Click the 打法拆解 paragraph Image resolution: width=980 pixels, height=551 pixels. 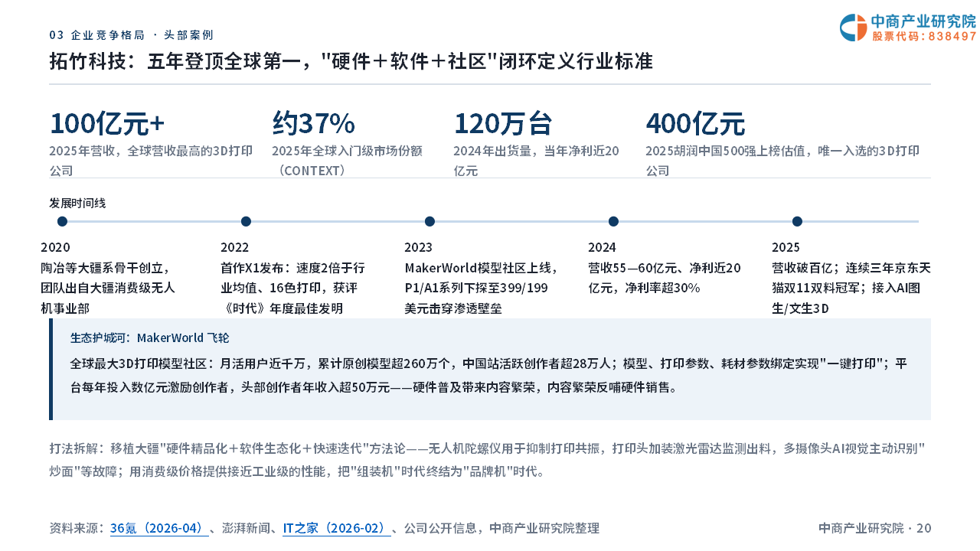[x=488, y=459]
